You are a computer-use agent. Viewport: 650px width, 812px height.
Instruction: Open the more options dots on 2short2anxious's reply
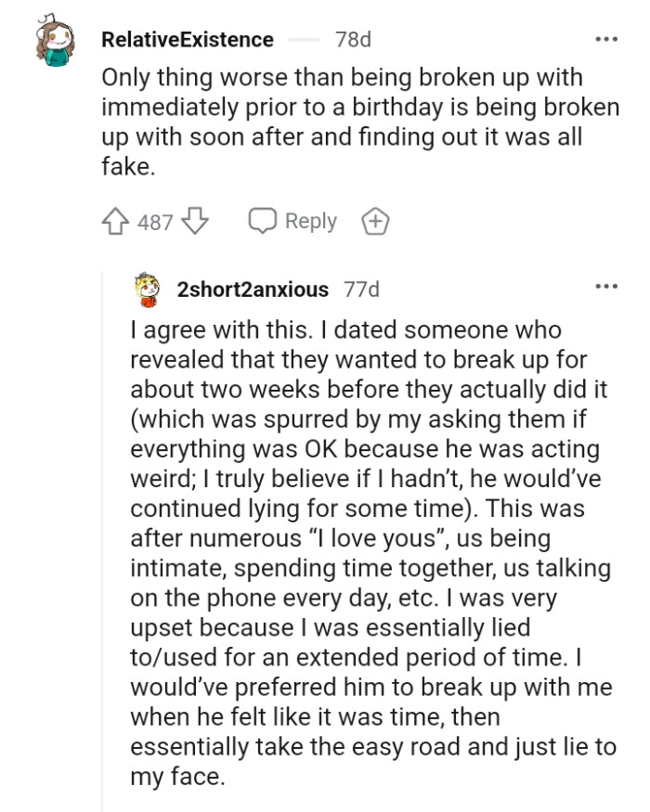(x=606, y=287)
